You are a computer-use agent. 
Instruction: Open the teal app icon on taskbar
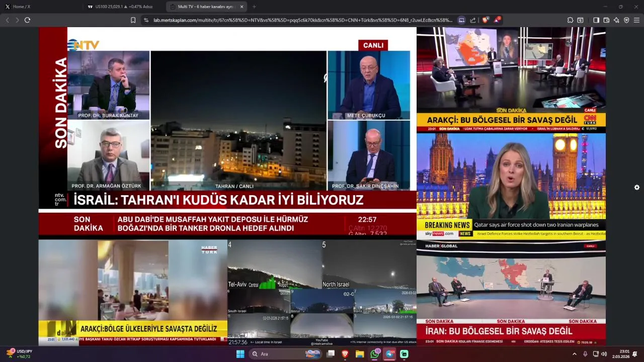pyautogui.click(x=404, y=354)
